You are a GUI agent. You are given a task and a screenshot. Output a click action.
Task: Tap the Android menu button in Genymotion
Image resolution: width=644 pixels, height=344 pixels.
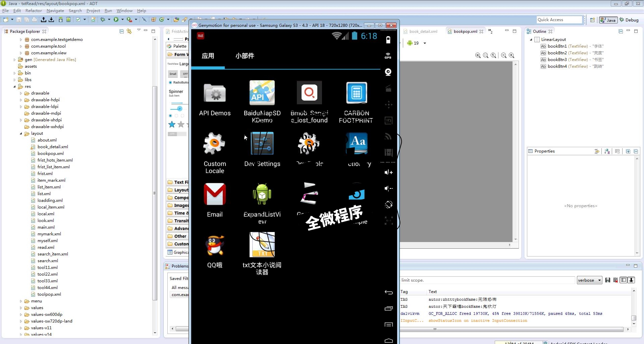point(388,325)
